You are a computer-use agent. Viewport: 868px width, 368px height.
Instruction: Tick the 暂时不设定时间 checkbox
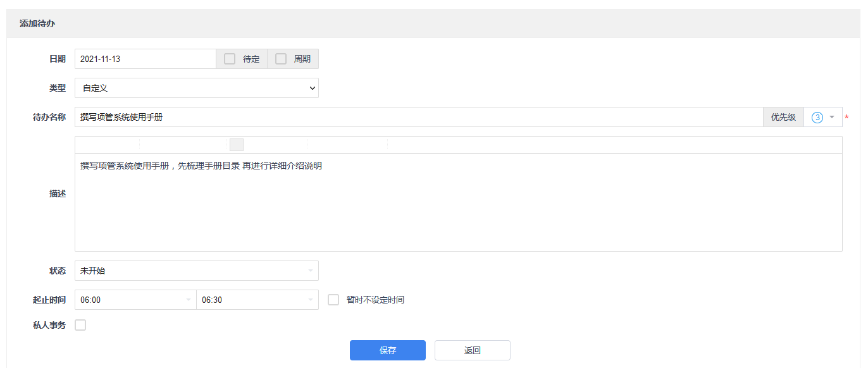[x=333, y=300]
